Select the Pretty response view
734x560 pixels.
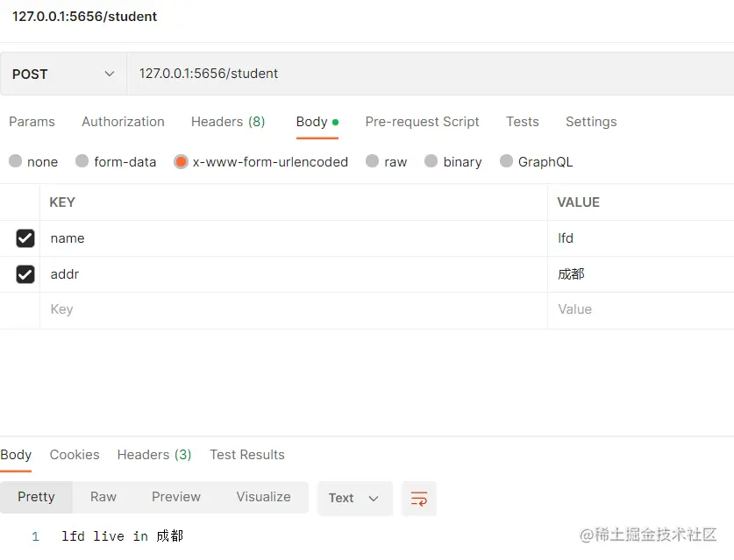[x=36, y=497]
